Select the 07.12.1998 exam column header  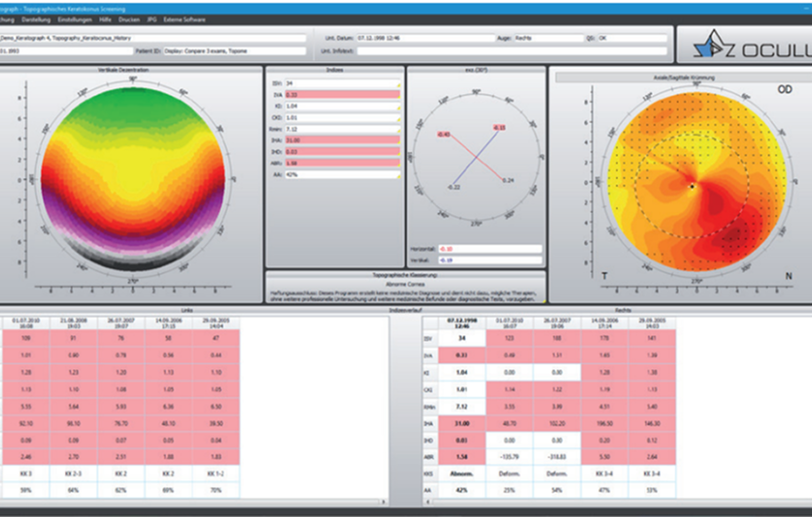point(462,323)
